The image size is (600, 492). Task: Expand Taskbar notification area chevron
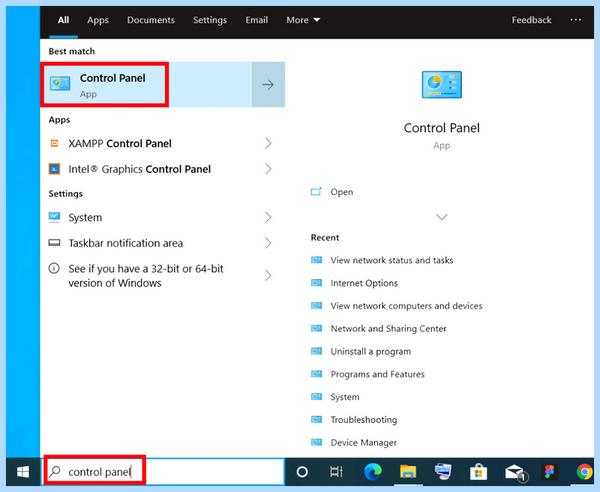pos(268,243)
